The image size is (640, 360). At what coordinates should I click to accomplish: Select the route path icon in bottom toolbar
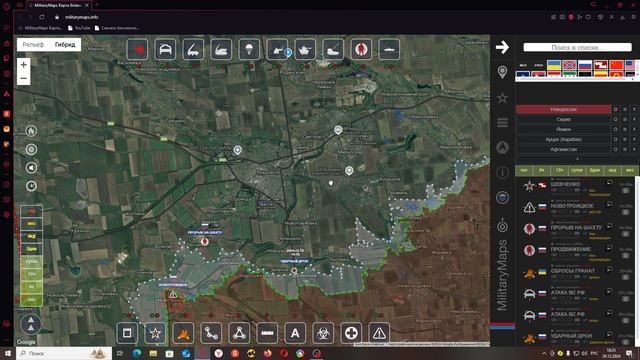pyautogui.click(x=211, y=333)
